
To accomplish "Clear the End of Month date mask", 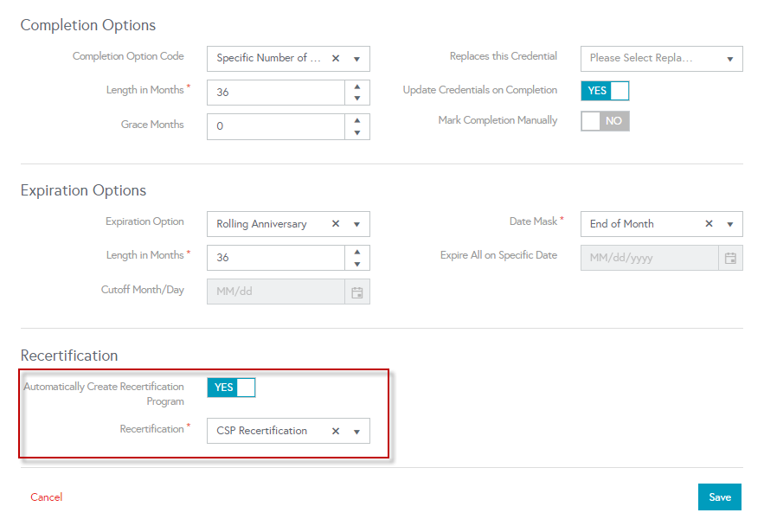I will coord(709,224).
